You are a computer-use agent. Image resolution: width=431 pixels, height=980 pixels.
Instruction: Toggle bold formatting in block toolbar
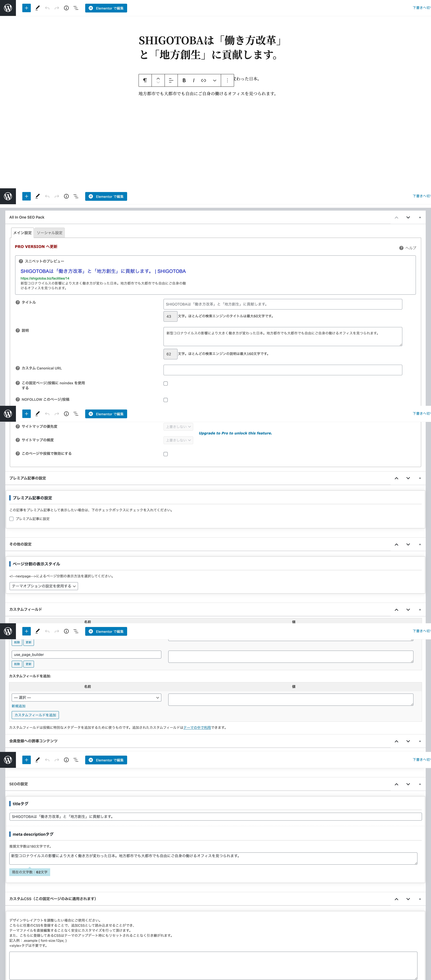tap(184, 80)
